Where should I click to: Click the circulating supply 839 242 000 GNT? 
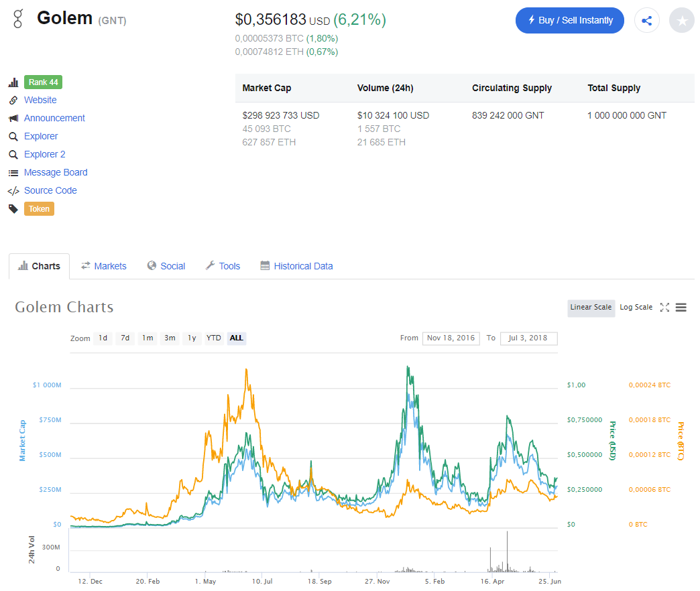(x=508, y=115)
